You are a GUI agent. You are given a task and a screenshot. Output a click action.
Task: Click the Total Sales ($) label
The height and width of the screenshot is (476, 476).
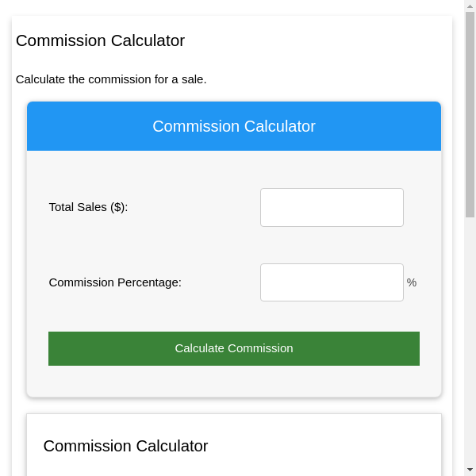point(88,207)
